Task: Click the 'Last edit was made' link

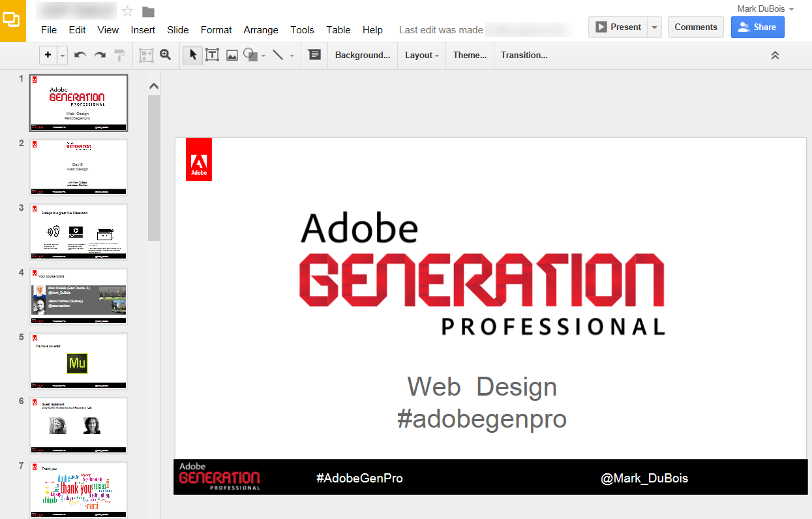Action: (x=441, y=29)
